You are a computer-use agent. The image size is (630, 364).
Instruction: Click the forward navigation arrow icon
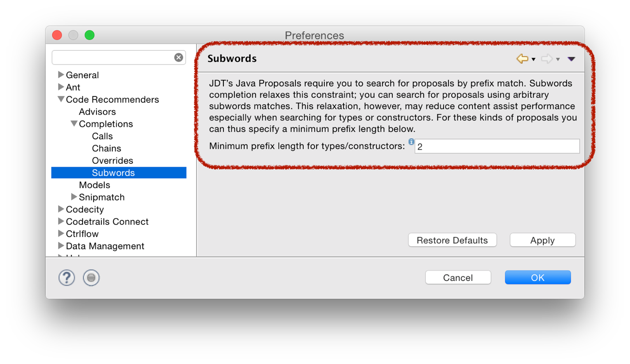coord(546,59)
